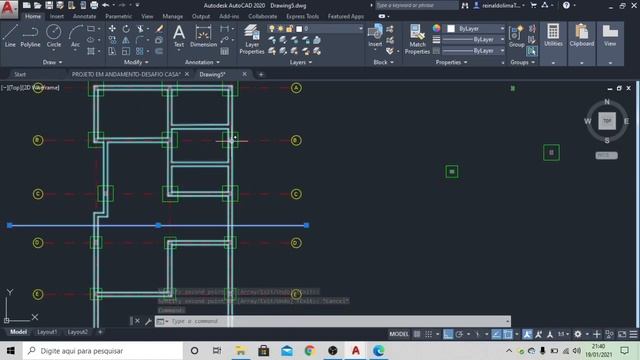
Task: Expand the Annotation panel
Action: click(x=202, y=62)
